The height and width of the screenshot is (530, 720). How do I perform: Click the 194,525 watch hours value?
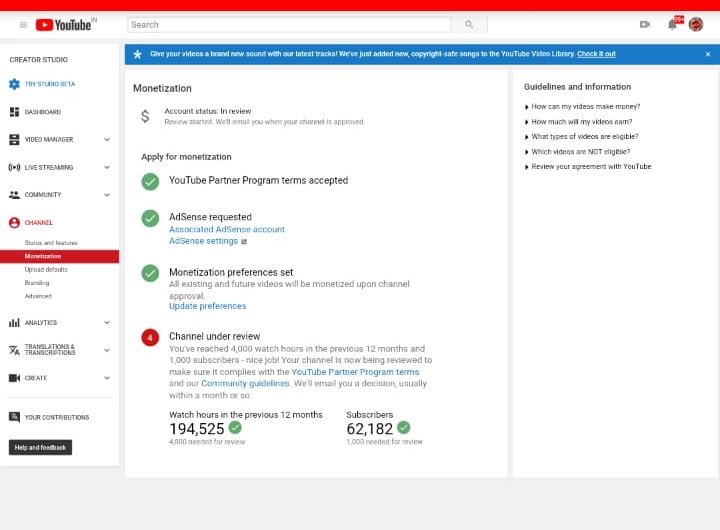(x=197, y=429)
